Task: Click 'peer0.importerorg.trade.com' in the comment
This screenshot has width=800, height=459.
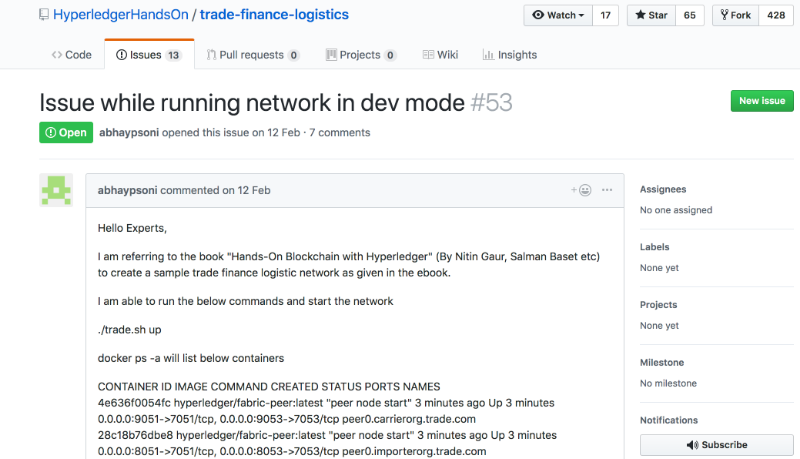Action: (414, 451)
